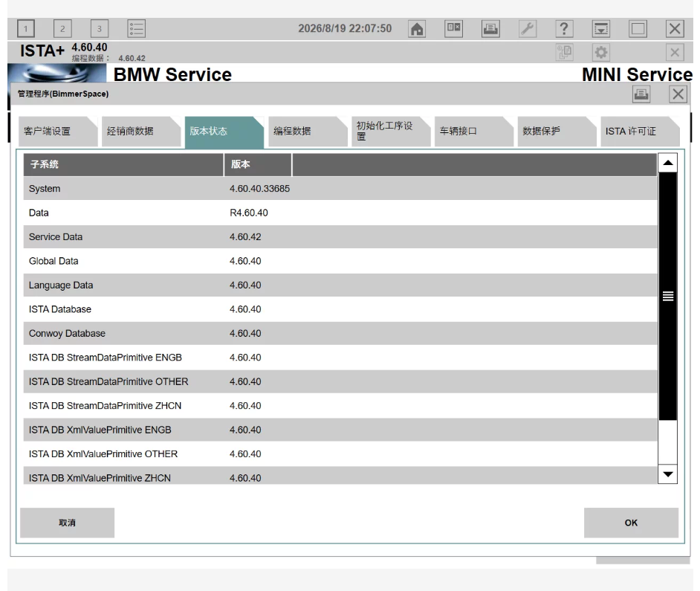Select ISTA DB StreamDataPrimitive ZHCN row
The image size is (700, 591).
(x=340, y=406)
